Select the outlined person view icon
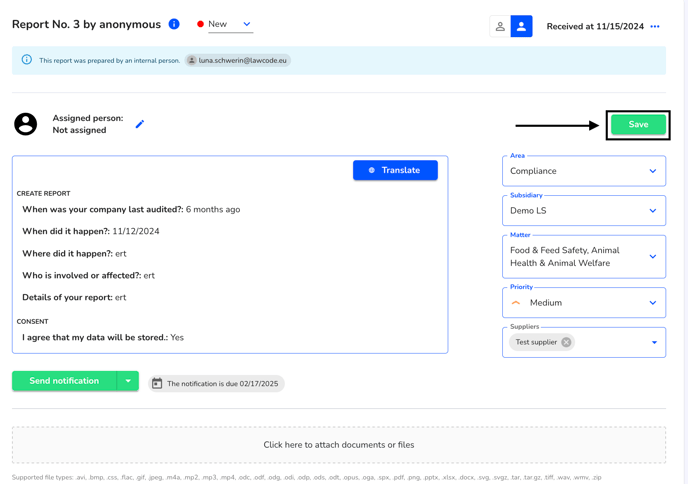The width and height of the screenshot is (688, 484). pyautogui.click(x=500, y=26)
